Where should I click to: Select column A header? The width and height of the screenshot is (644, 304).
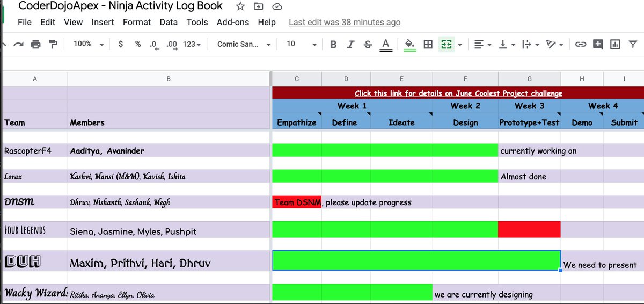[x=35, y=79]
